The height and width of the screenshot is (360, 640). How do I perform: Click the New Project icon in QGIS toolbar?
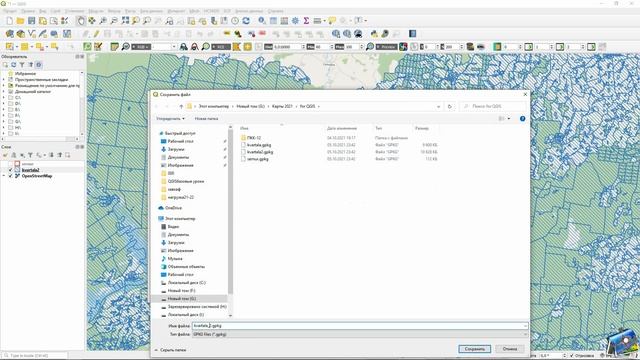click(x=9, y=21)
